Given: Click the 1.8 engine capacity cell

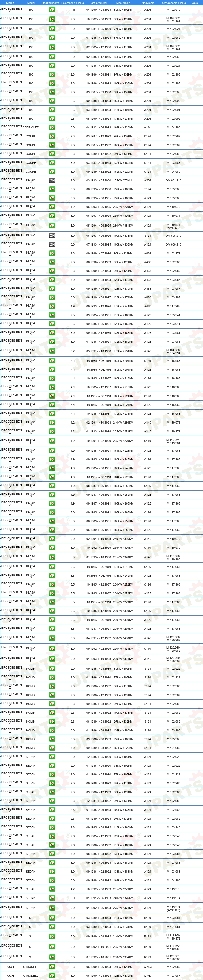Looking at the screenshot, I should coord(72,10).
